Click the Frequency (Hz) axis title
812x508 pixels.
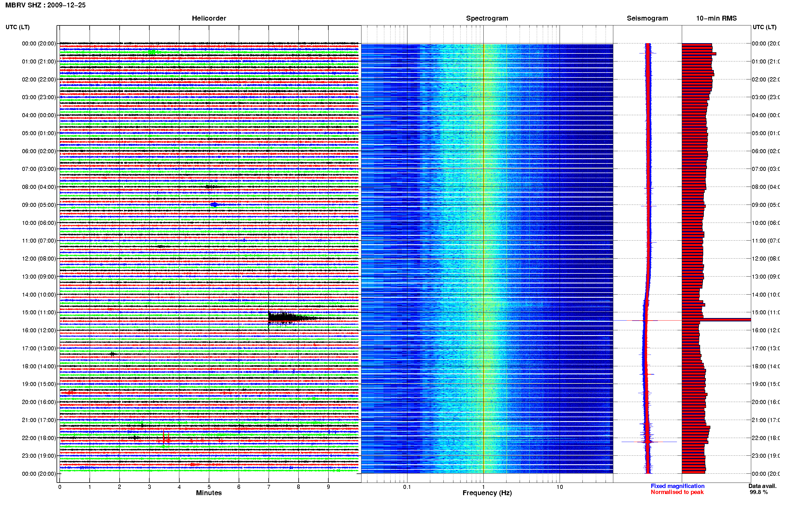click(487, 493)
